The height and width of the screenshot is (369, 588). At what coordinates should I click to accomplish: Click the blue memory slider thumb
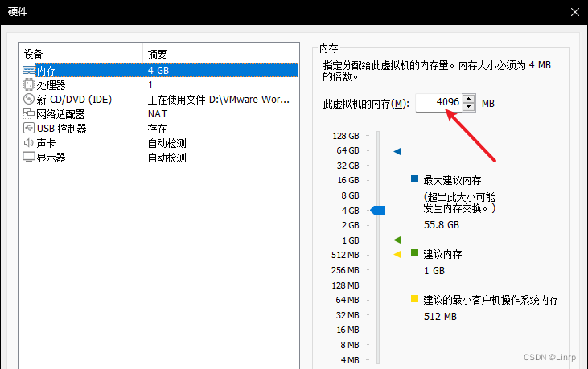click(377, 210)
